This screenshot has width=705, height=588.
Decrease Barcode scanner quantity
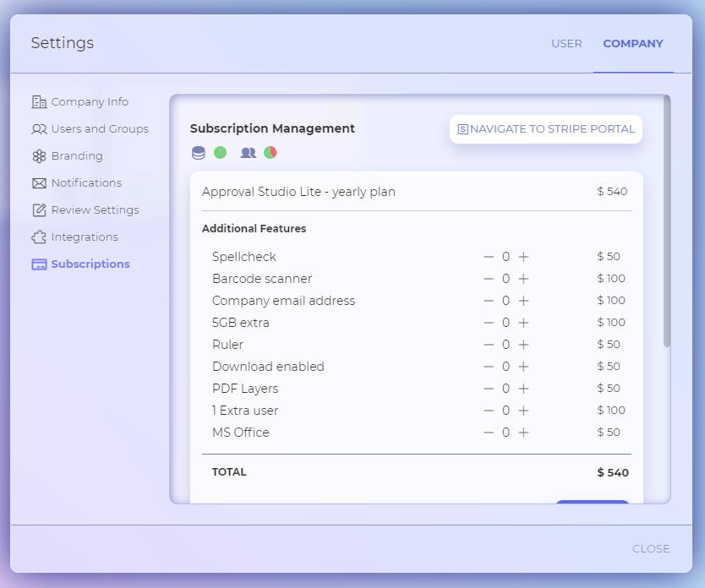[489, 279]
